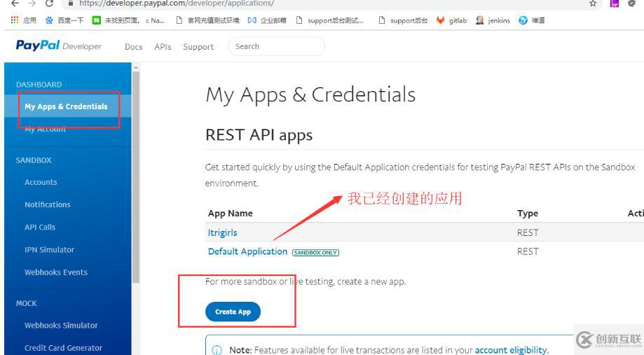Image resolution: width=644 pixels, height=355 pixels.
Task: Reload the page with refresh icon
Action: [x=49, y=4]
